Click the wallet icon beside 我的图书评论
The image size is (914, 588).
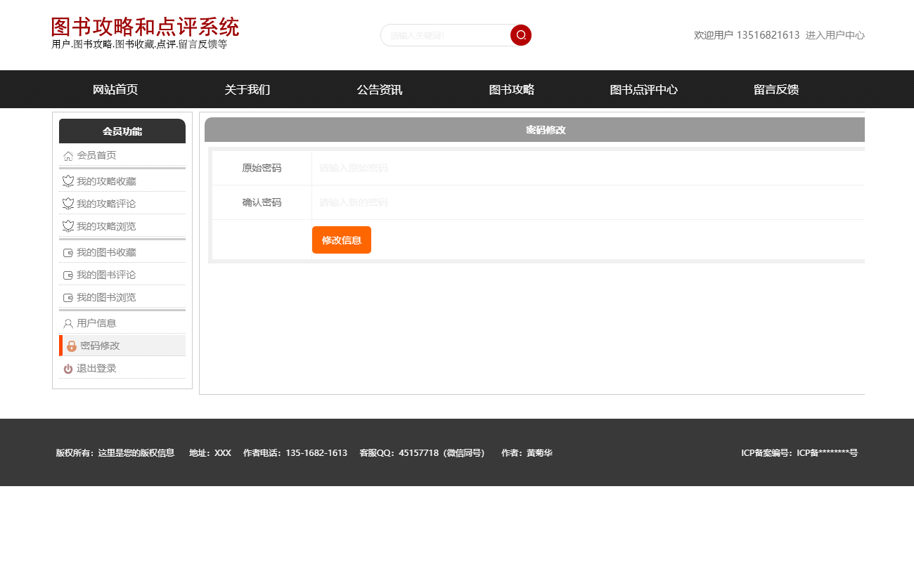tap(68, 275)
